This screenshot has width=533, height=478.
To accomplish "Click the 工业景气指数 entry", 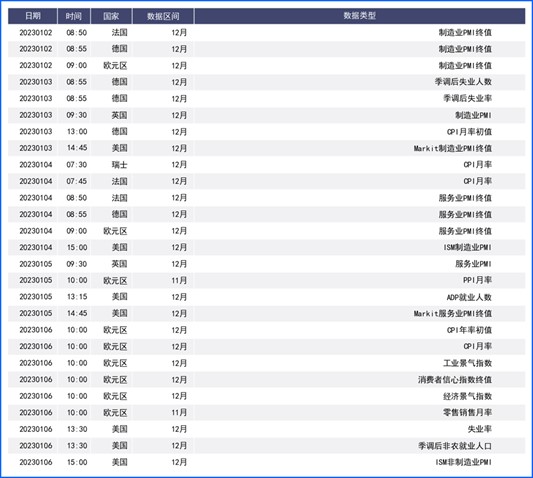I will 467,363.
